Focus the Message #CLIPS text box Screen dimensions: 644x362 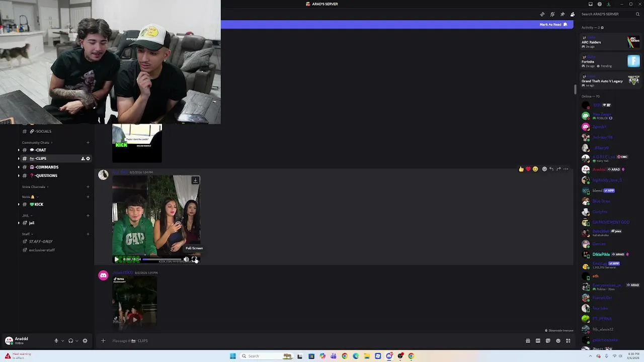click(314, 340)
